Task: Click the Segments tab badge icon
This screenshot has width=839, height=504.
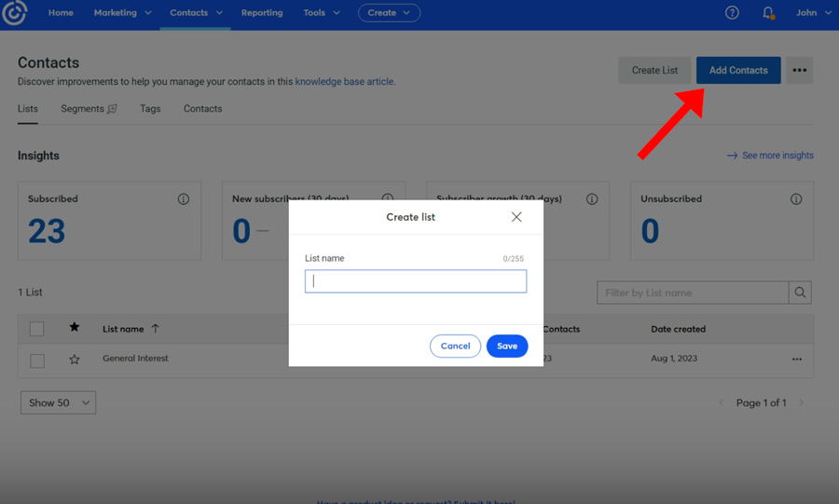Action: (x=112, y=109)
